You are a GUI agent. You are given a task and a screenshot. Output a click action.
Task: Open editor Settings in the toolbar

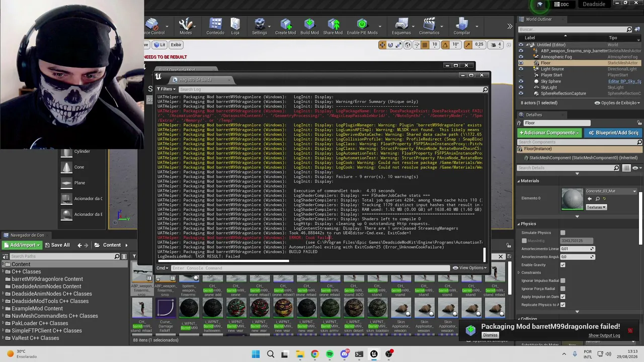[x=259, y=26]
